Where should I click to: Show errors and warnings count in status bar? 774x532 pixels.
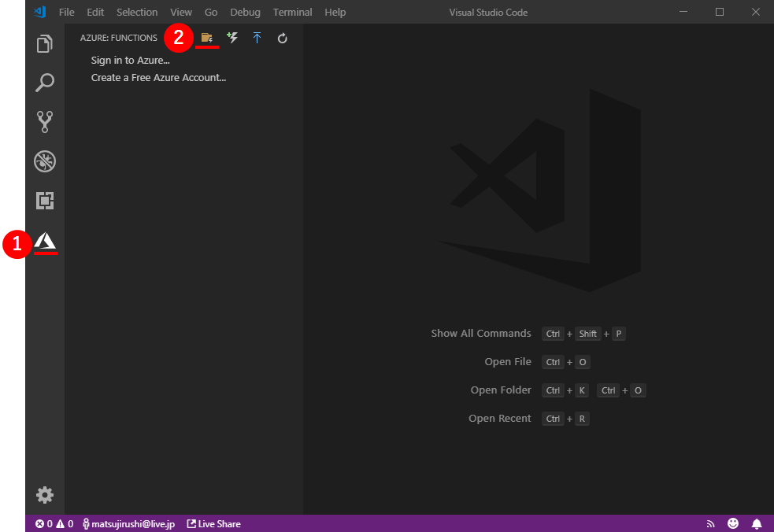(54, 523)
